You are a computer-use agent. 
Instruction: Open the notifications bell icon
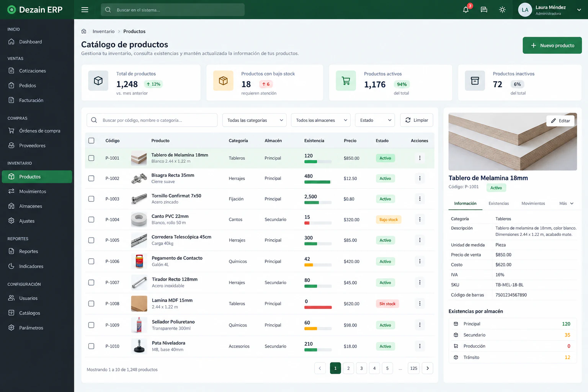[x=465, y=10]
